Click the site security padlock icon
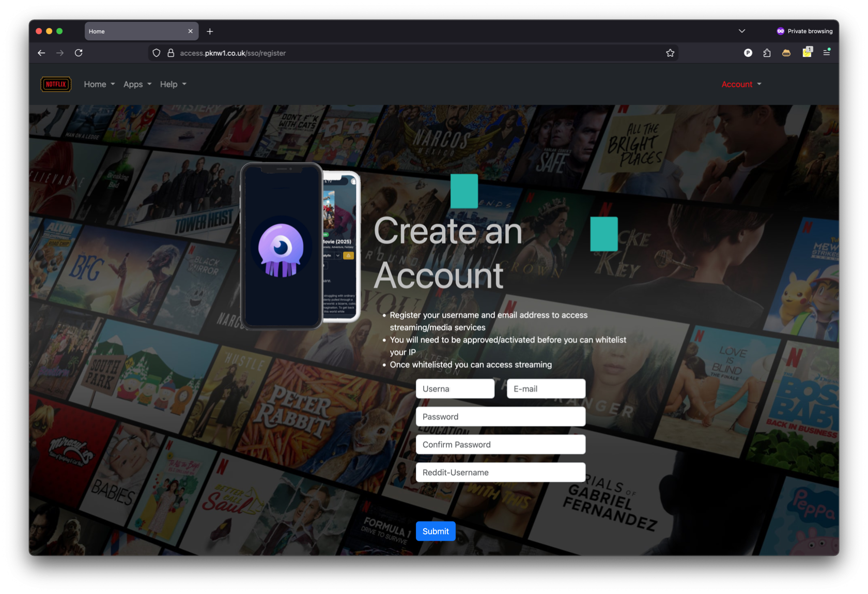The height and width of the screenshot is (594, 868). pos(171,53)
